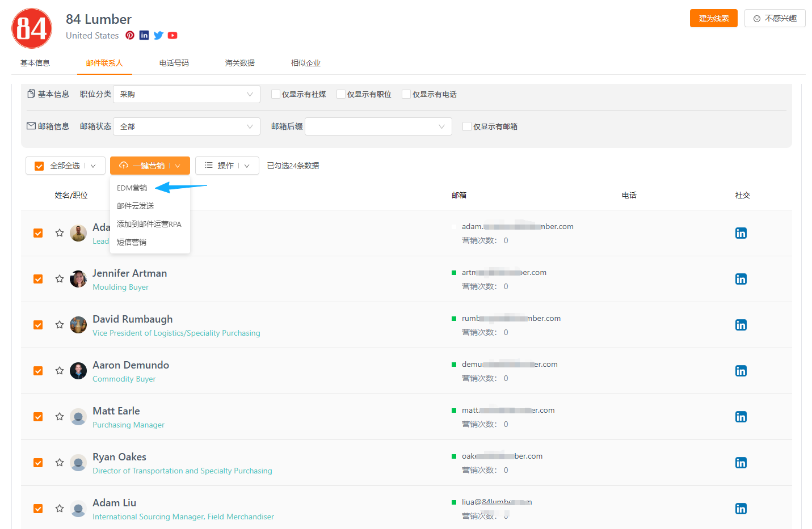The width and height of the screenshot is (812, 529).
Task: Choose 添加到邮件运营RPA menu option
Action: pos(150,224)
